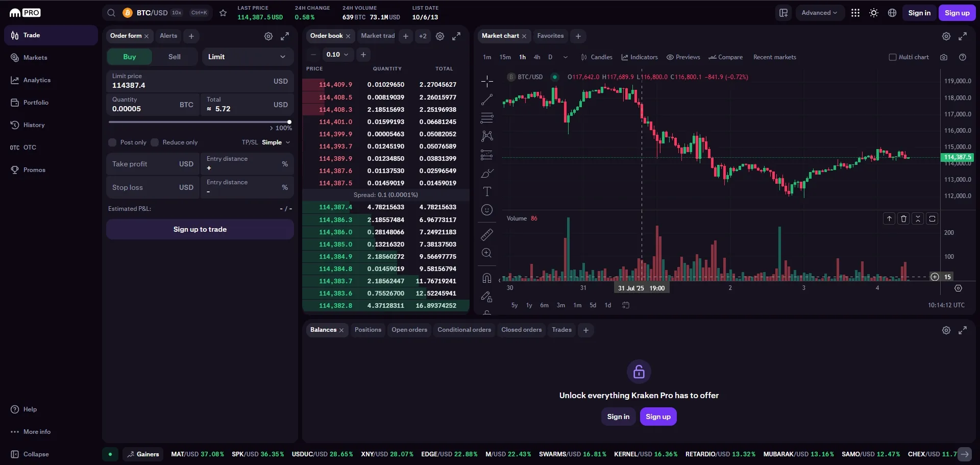
Task: Open the Positions tab
Action: (368, 330)
